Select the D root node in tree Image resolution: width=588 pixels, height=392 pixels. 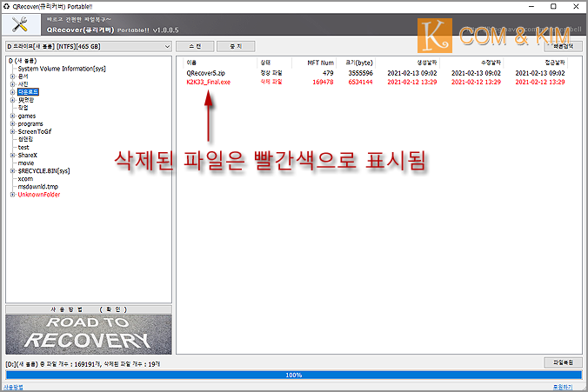tap(23, 61)
